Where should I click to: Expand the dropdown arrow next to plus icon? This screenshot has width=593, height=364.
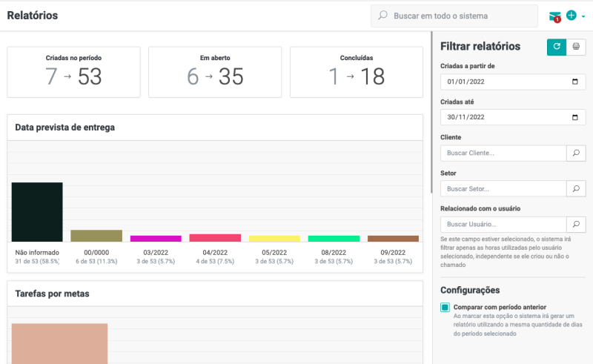click(x=583, y=16)
